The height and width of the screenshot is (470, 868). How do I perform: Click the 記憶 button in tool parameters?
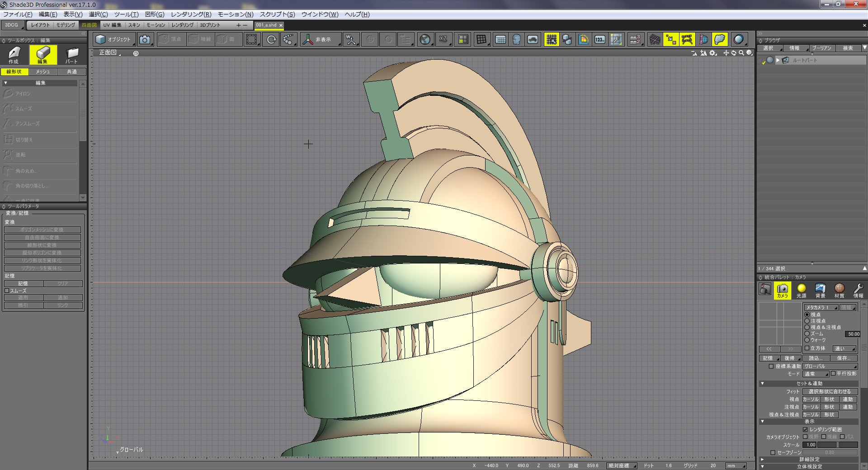[23, 283]
